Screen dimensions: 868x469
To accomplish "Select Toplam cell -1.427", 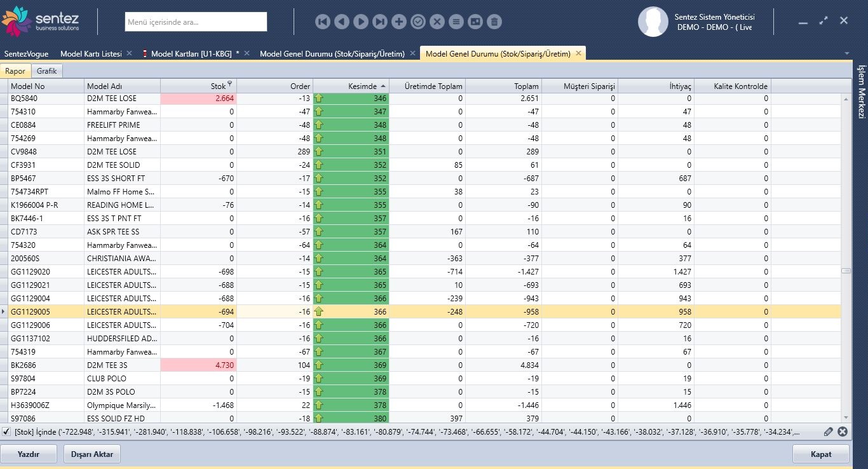I will (x=503, y=272).
